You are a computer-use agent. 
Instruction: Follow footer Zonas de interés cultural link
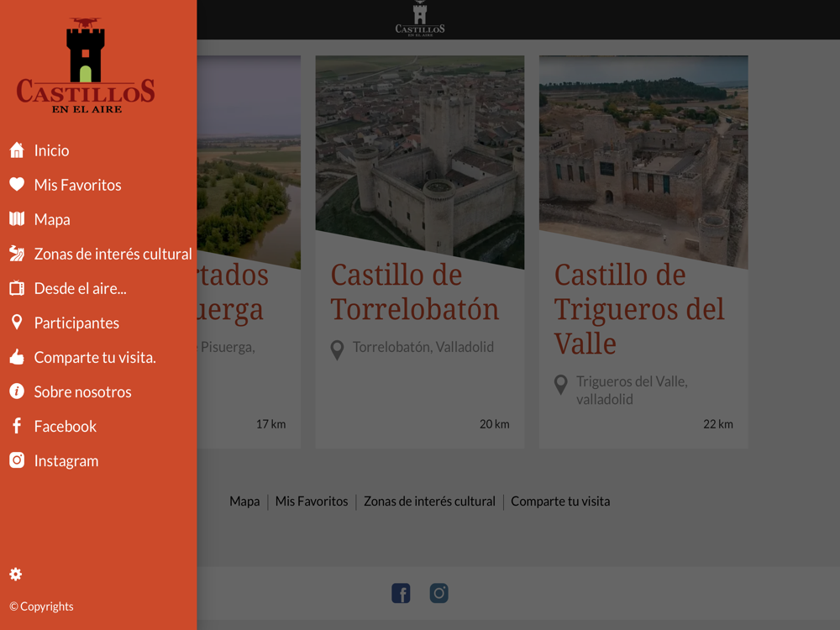click(x=429, y=501)
